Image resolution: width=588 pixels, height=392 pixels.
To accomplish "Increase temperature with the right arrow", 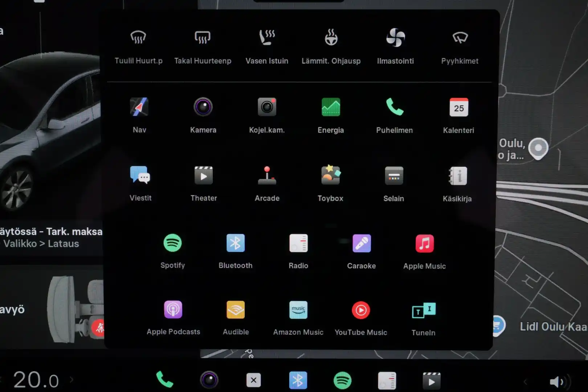I will (x=72, y=380).
